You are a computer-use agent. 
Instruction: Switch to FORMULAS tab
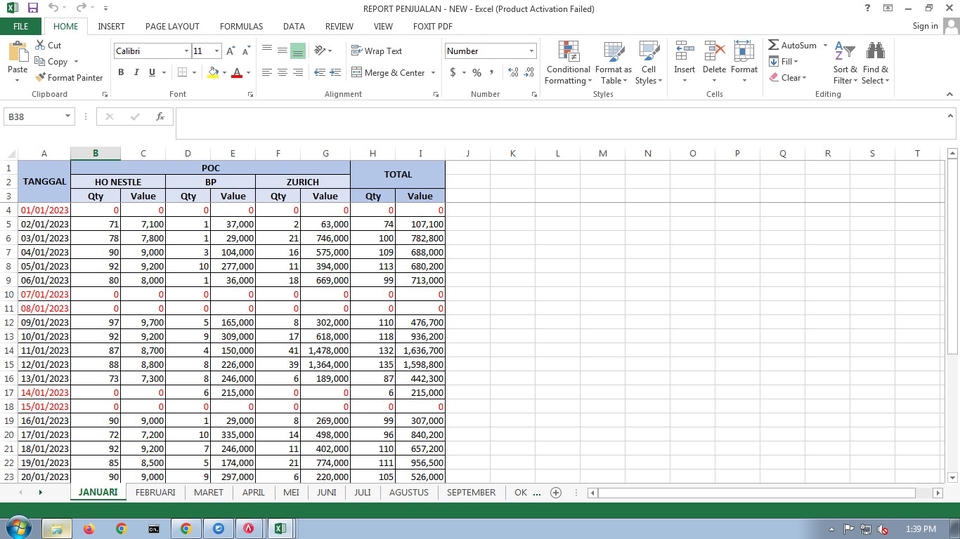click(241, 26)
